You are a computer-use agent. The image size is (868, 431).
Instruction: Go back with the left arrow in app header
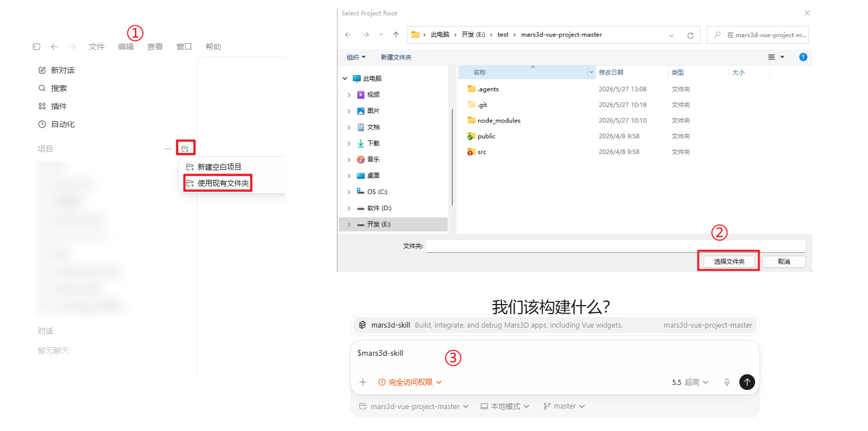point(54,47)
